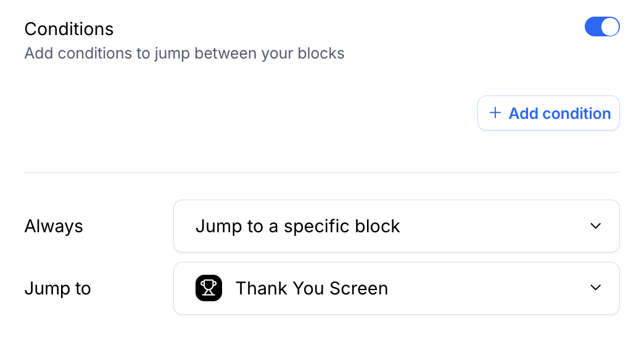Click the white knob of the Conditions toggle

click(x=609, y=27)
